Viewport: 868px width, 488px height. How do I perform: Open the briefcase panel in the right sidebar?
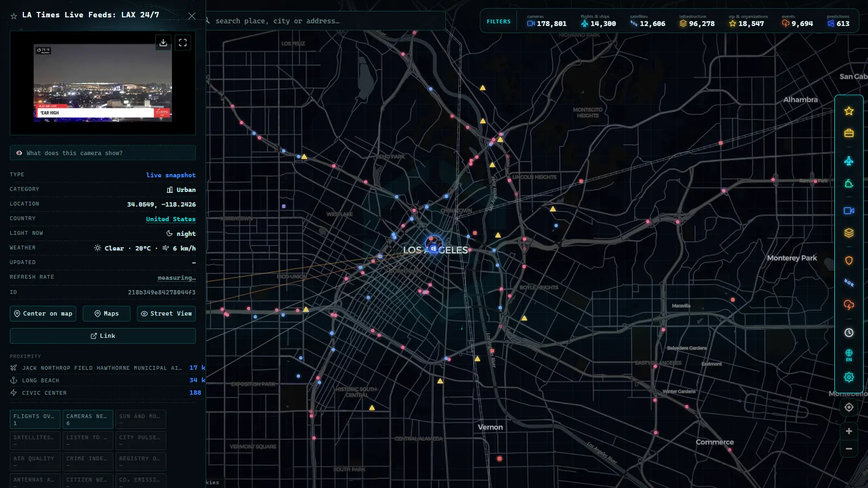coord(849,133)
